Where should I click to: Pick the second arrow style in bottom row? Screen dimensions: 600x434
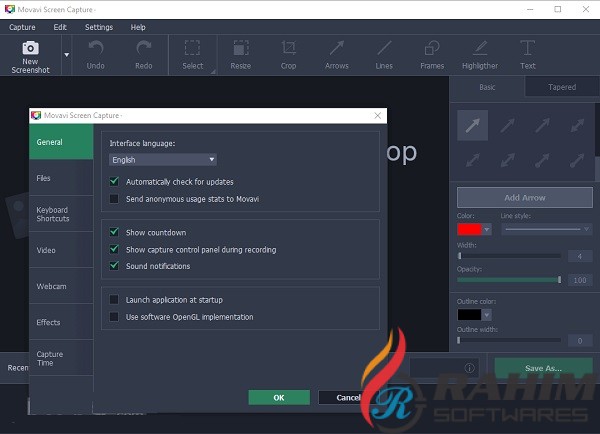(x=507, y=160)
